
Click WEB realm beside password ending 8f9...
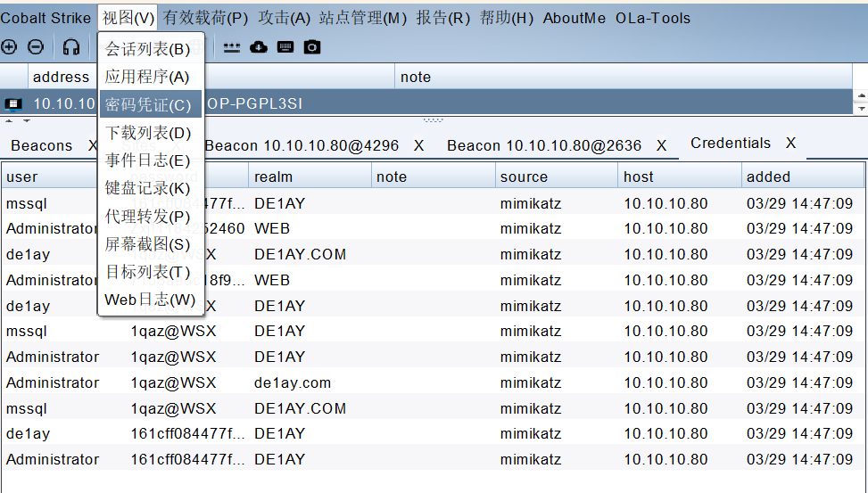272,280
